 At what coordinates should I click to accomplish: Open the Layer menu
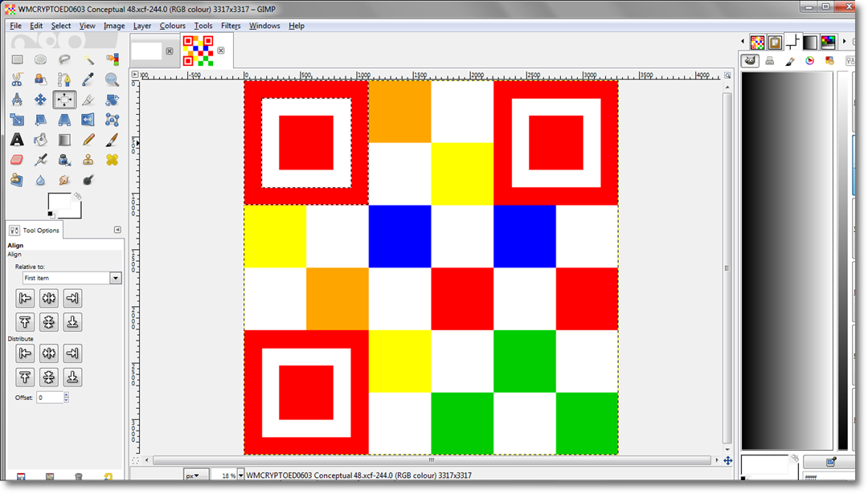(x=142, y=26)
